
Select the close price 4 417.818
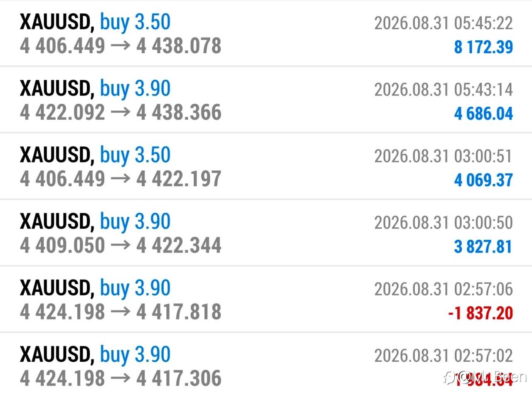coord(179,312)
